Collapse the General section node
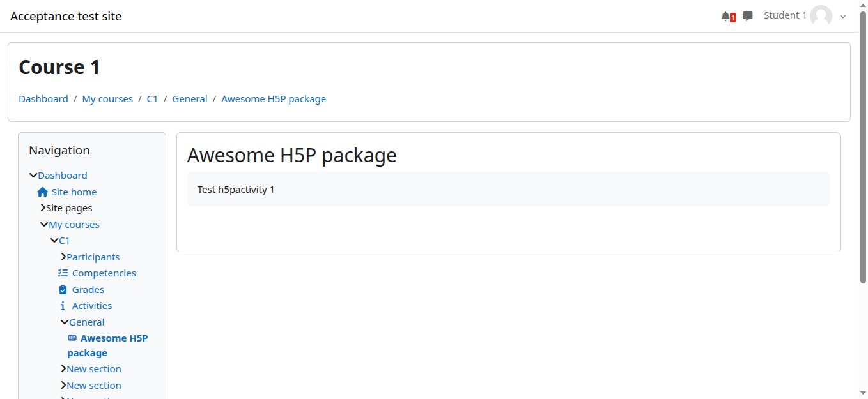This screenshot has width=868, height=399. (65, 322)
